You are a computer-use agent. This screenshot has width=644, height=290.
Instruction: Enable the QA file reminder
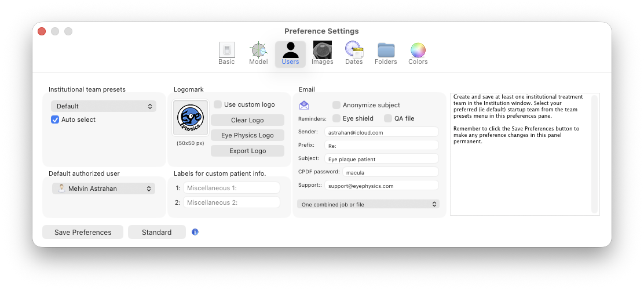pos(388,118)
